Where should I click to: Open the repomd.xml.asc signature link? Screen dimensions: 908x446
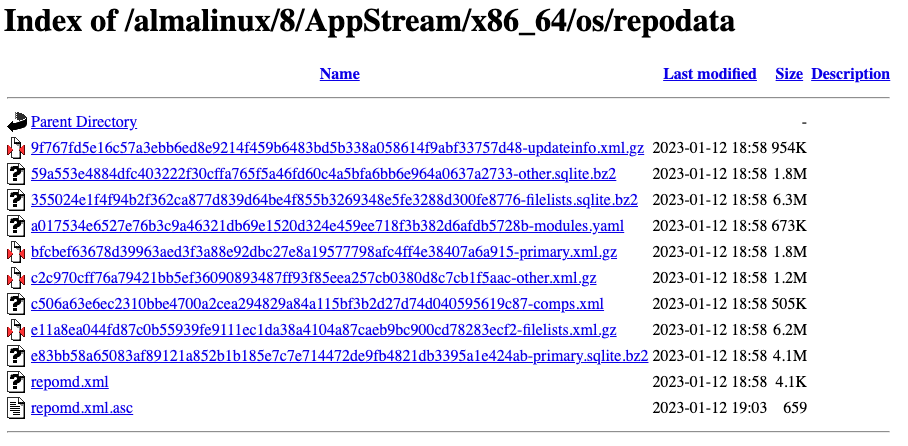click(82, 408)
